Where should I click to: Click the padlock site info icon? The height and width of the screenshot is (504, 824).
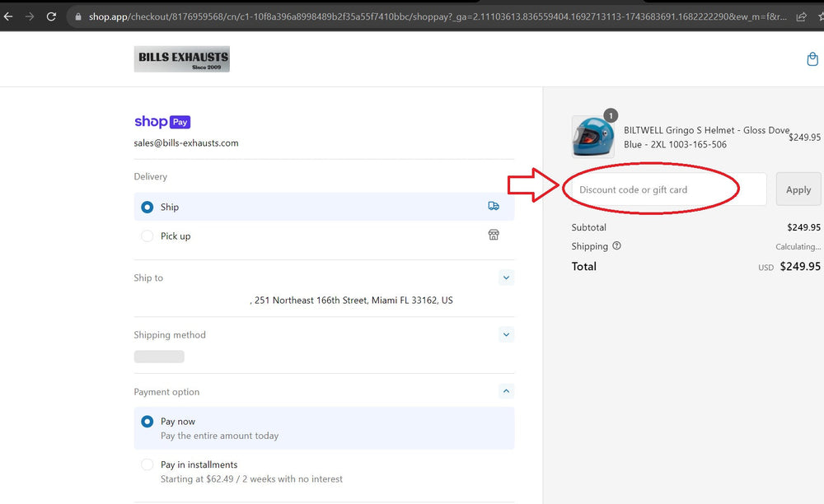pyautogui.click(x=78, y=16)
